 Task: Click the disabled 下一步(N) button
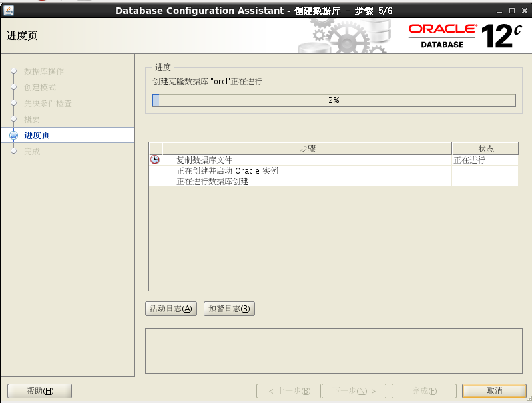(x=354, y=391)
